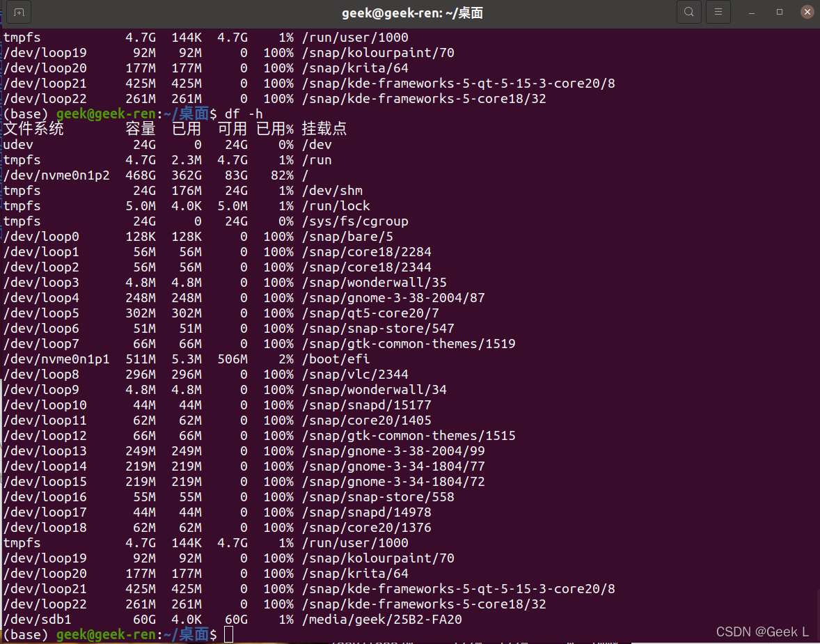Click the /media/geek/25B2-FA20 mount path

click(x=381, y=620)
